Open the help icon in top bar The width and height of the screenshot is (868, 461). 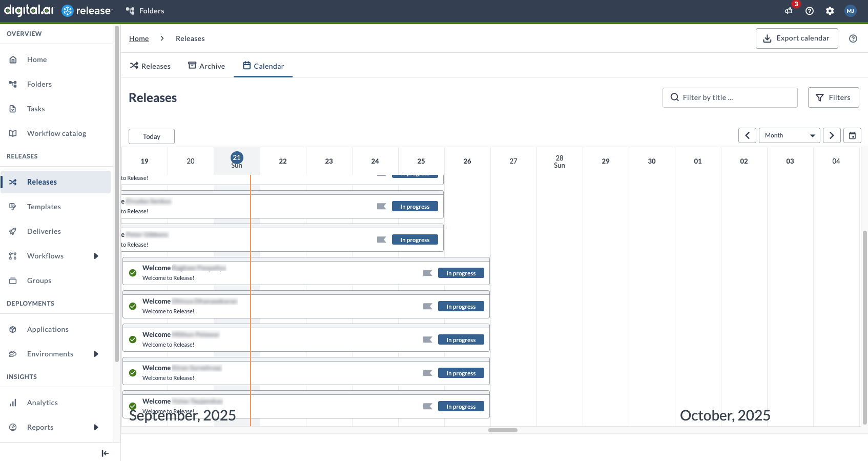pyautogui.click(x=810, y=11)
